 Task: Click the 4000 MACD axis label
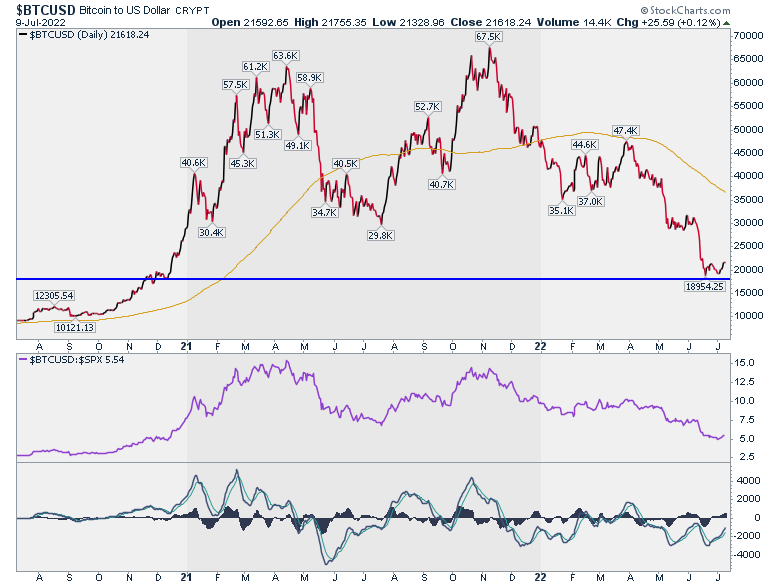[x=749, y=480]
